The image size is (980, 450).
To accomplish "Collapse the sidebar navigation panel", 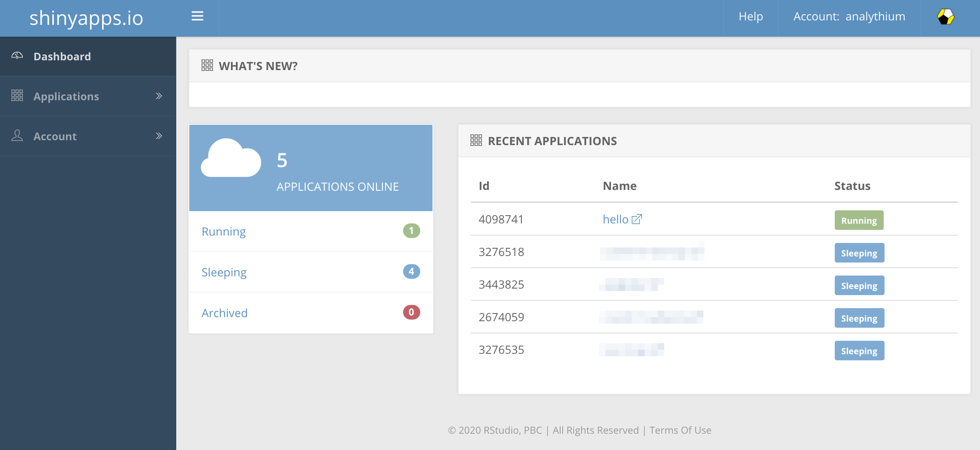I will [x=197, y=16].
